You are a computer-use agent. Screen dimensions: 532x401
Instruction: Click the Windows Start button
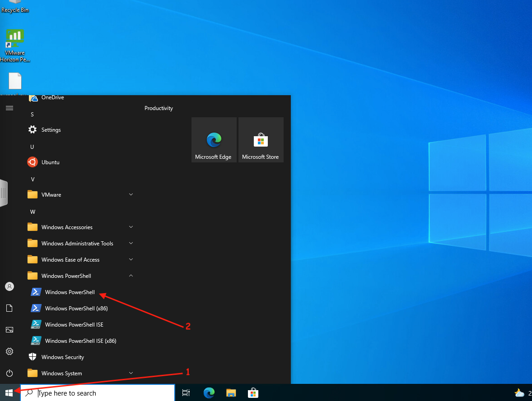[9, 393]
